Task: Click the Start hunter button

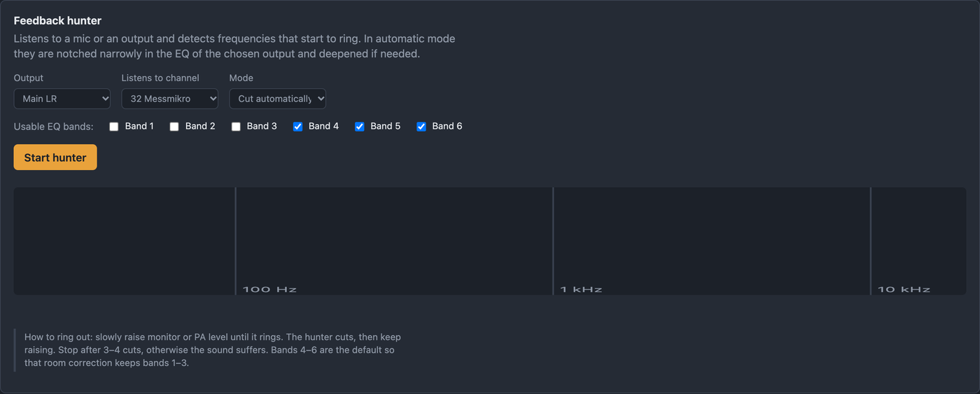Action: (55, 157)
